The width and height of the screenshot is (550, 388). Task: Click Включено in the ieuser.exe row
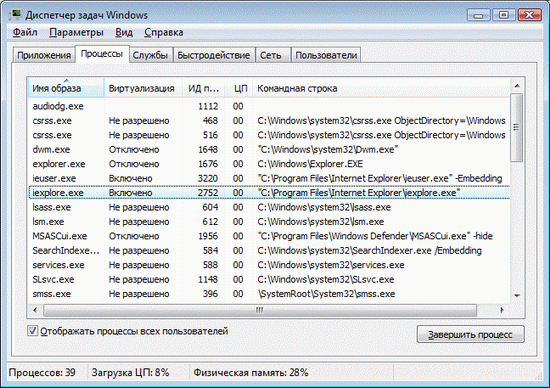(x=130, y=178)
